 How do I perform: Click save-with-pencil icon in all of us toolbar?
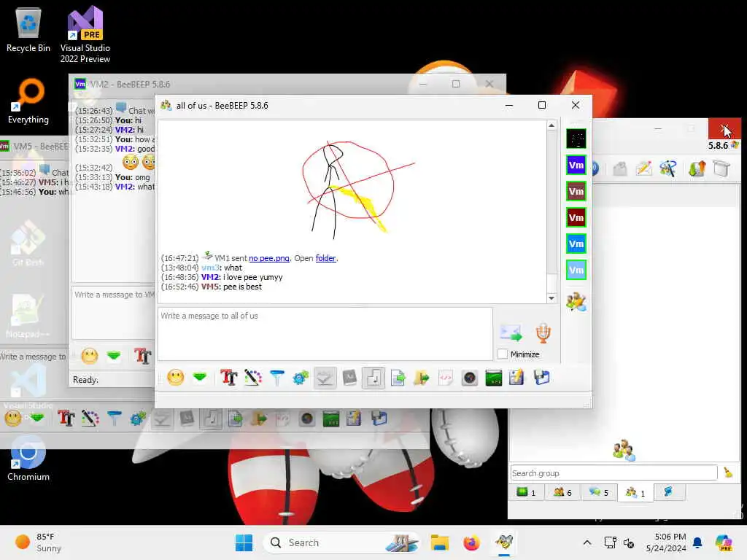tap(516, 378)
